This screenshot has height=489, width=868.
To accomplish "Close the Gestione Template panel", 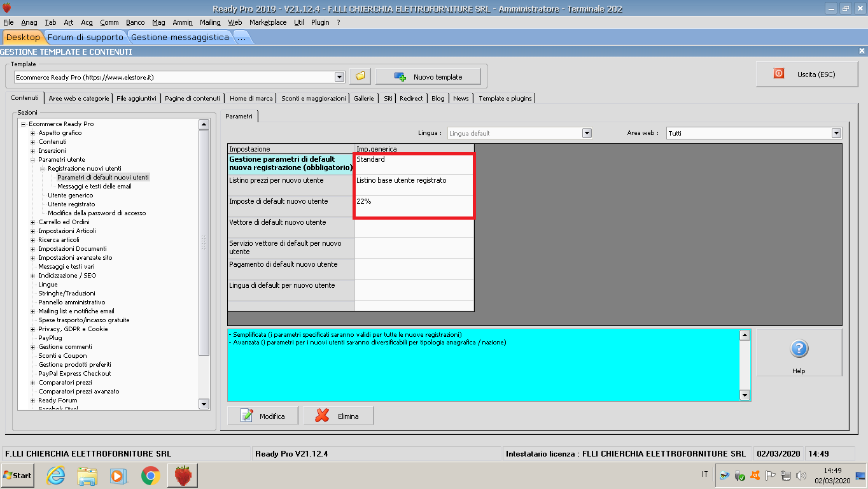I will point(862,51).
